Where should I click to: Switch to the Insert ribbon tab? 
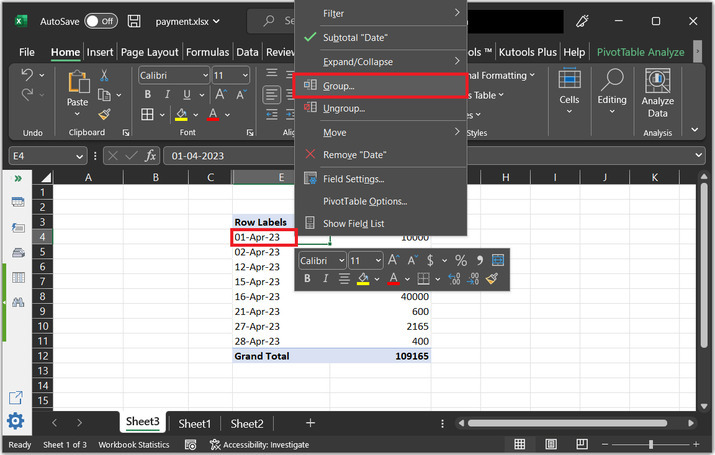[x=100, y=52]
